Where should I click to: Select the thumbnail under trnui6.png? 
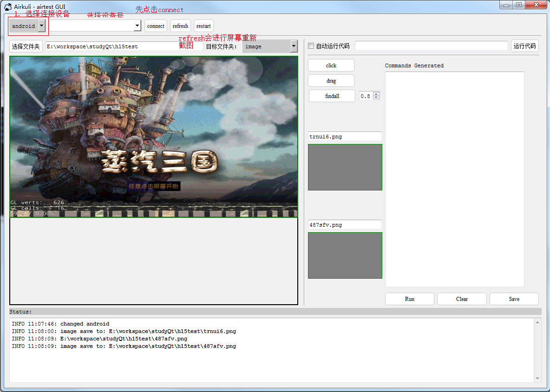click(345, 167)
